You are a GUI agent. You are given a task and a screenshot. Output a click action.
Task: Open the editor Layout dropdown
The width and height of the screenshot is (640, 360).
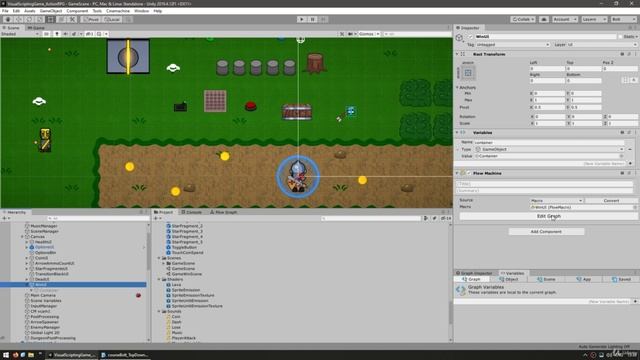point(623,19)
